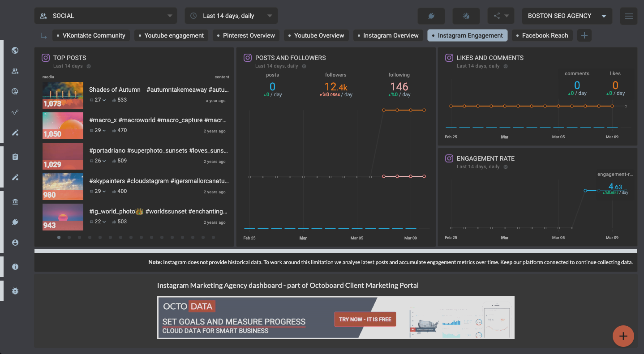
Task: Click info icon in TOP POSTS subtitle
Action: [89, 66]
